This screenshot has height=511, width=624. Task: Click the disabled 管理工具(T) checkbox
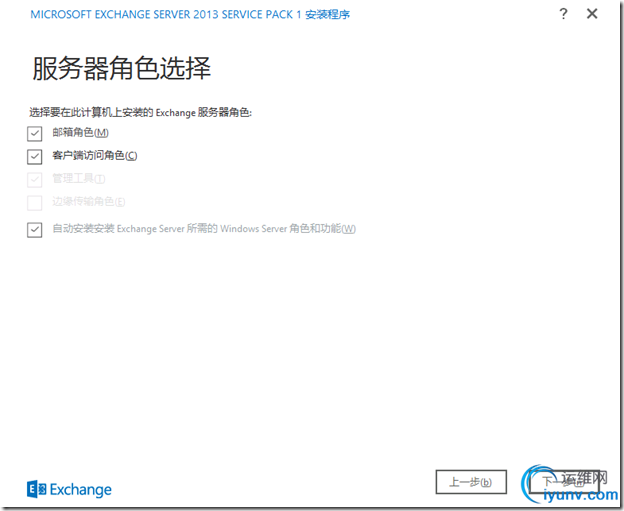click(x=35, y=180)
